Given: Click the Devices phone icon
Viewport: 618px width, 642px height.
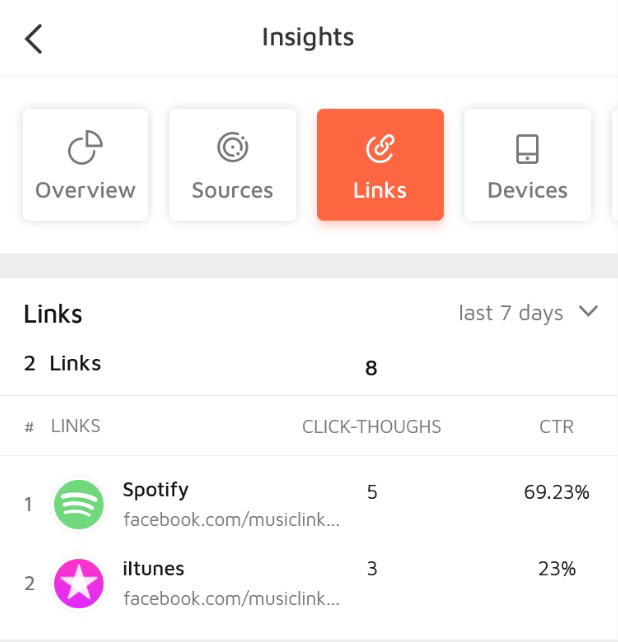Looking at the screenshot, I should point(527,148).
